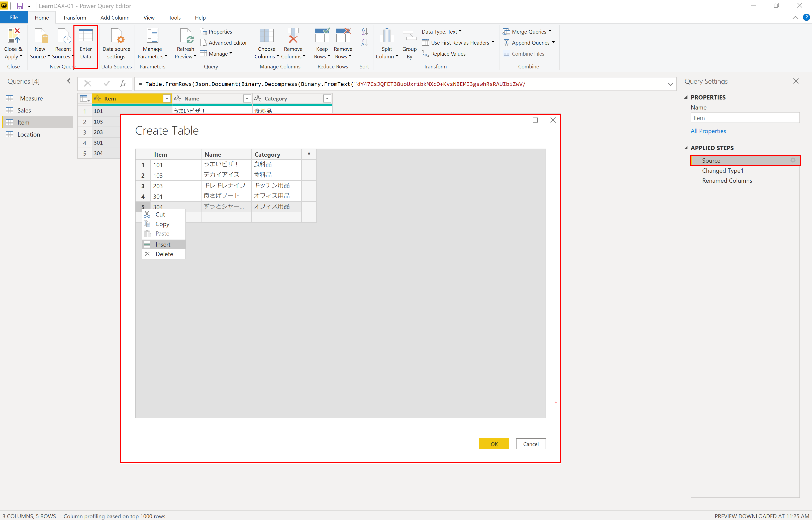Open the Advanced Editor
This screenshot has height=520, width=812.
[x=224, y=43]
